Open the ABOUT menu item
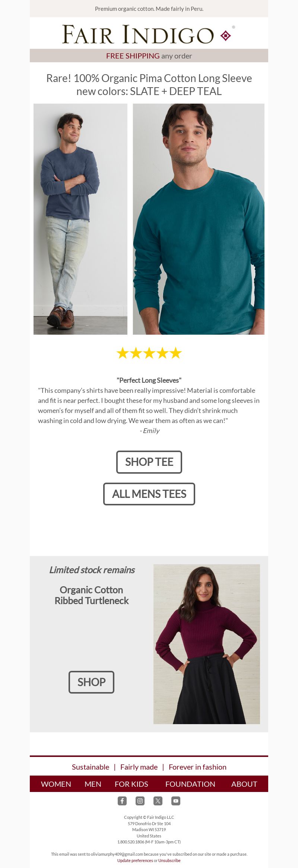This screenshot has width=298, height=868. click(x=244, y=784)
